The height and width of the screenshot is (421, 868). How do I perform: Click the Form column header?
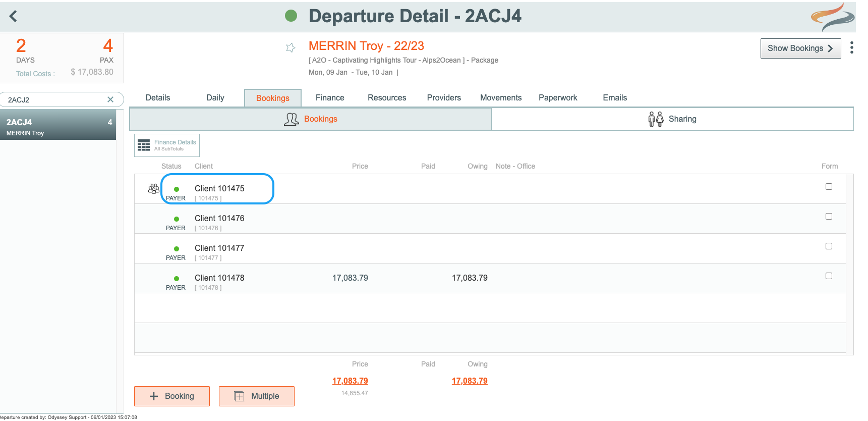(x=830, y=166)
